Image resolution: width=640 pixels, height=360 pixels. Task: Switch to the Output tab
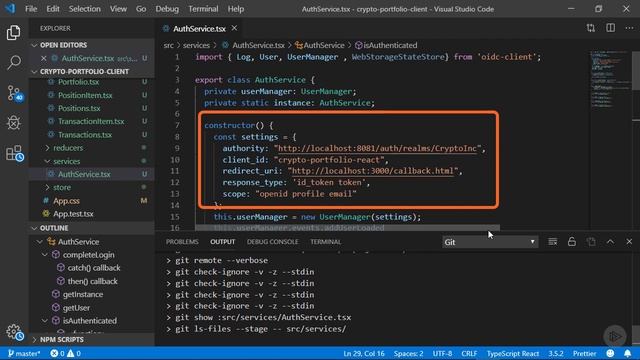pos(222,242)
